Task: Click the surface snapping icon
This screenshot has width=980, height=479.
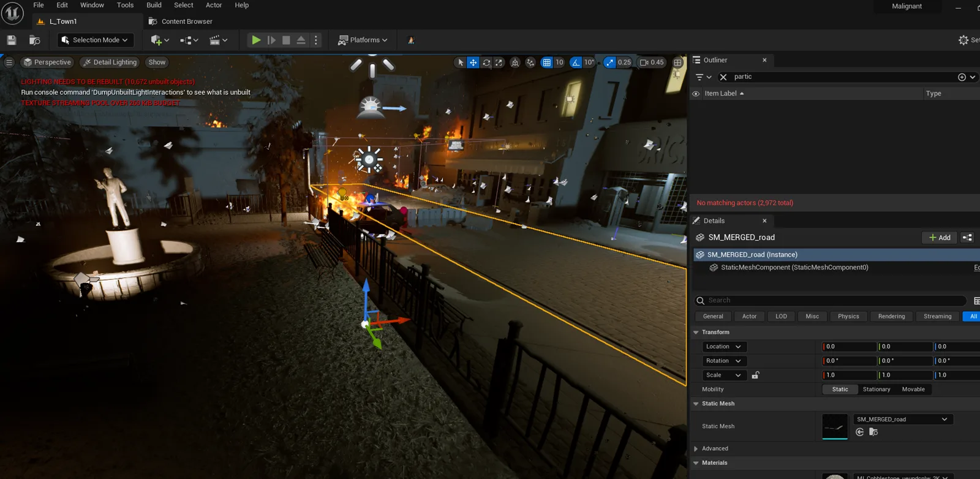Action: [530, 62]
